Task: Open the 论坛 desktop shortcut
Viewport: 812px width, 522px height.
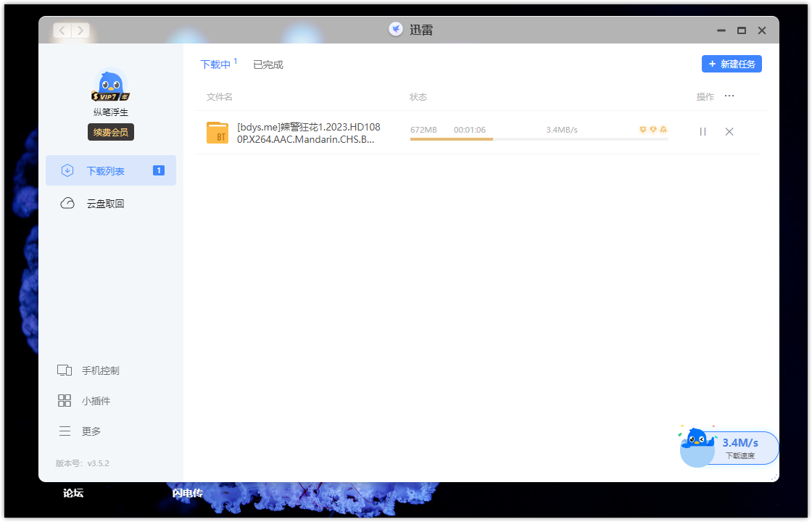Action: click(x=73, y=493)
